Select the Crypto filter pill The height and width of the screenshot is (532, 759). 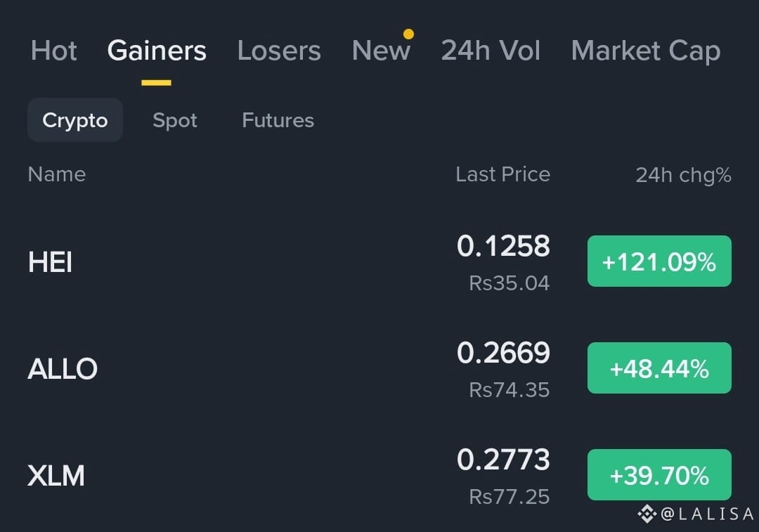[75, 120]
